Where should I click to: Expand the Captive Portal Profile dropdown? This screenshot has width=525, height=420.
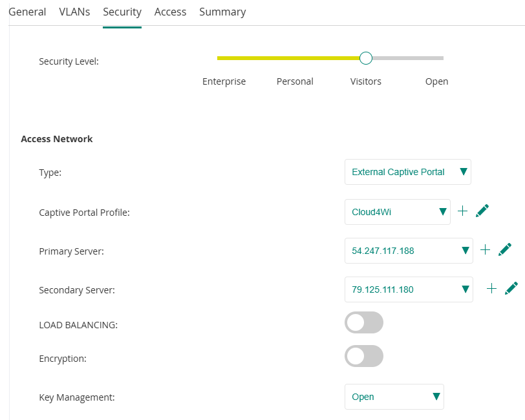click(398, 212)
